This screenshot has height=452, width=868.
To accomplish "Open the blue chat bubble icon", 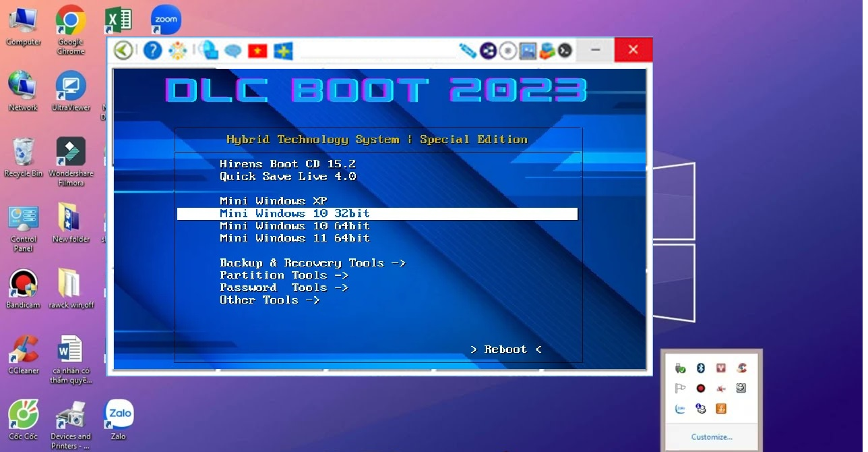I will [233, 51].
